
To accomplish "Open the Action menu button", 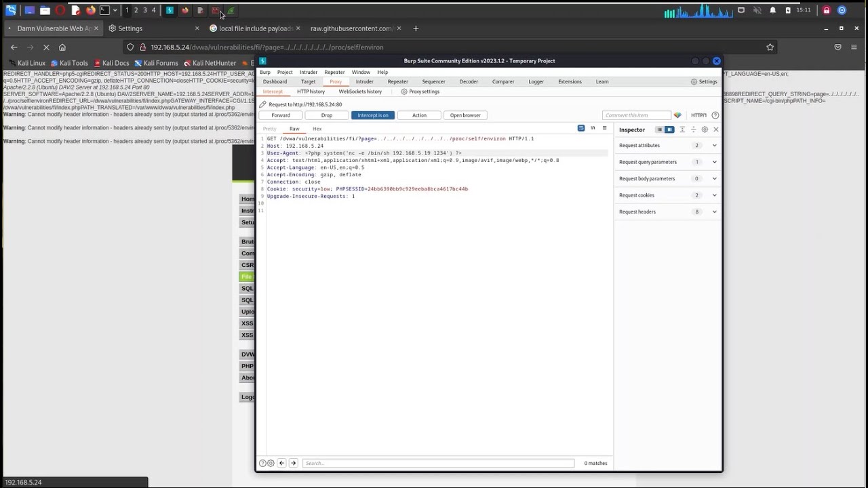I will pyautogui.click(x=419, y=115).
